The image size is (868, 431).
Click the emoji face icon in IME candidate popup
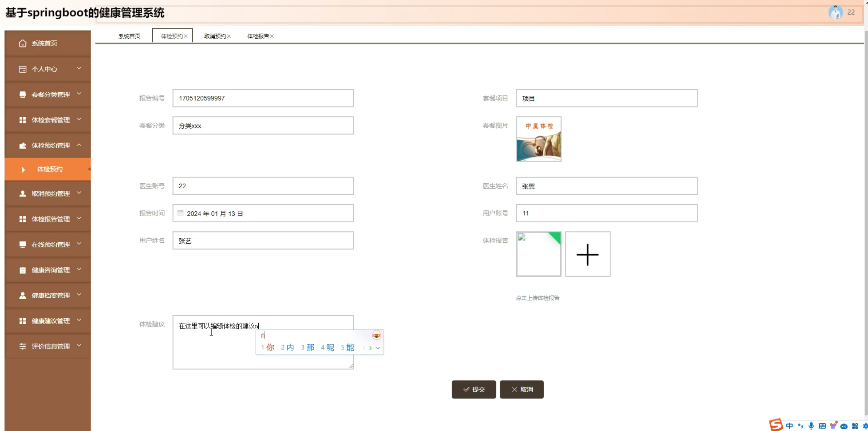pos(376,335)
